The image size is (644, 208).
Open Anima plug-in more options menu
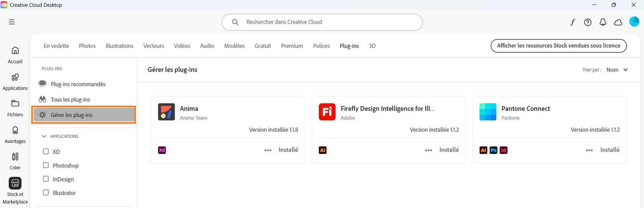pyautogui.click(x=268, y=150)
